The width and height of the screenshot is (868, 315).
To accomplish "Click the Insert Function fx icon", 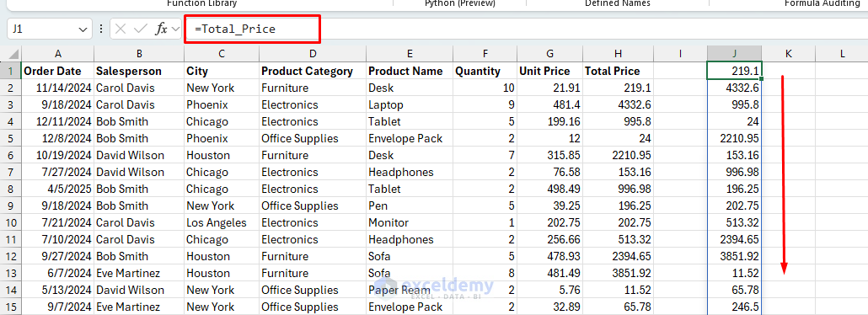I will click(161, 29).
